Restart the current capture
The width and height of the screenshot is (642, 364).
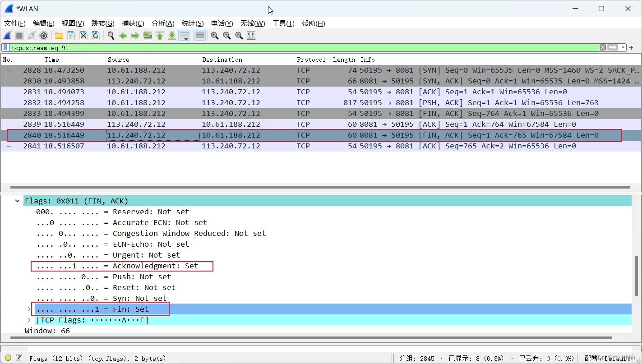coord(32,36)
